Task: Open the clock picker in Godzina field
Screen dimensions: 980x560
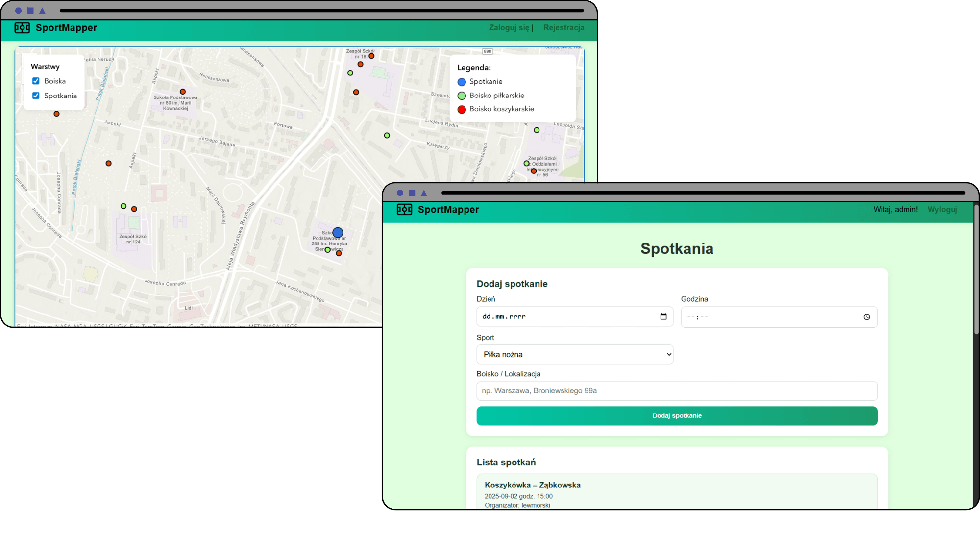Action: [867, 317]
